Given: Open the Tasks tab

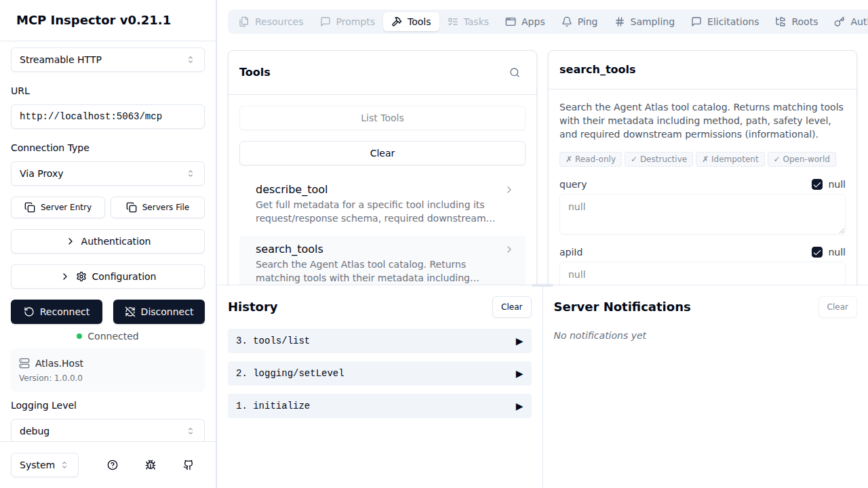Looking at the screenshot, I should (468, 21).
